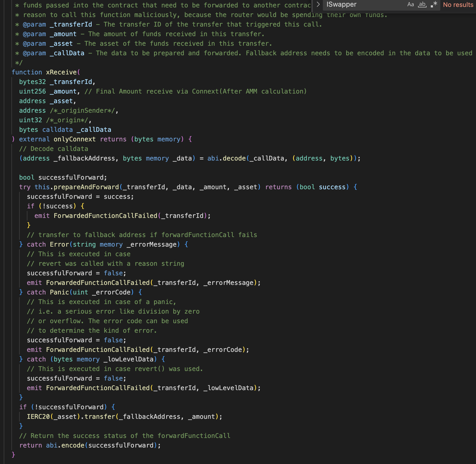Click the 'Final Amount receive via Connext' comment
The width and height of the screenshot is (476, 464).
(195, 91)
